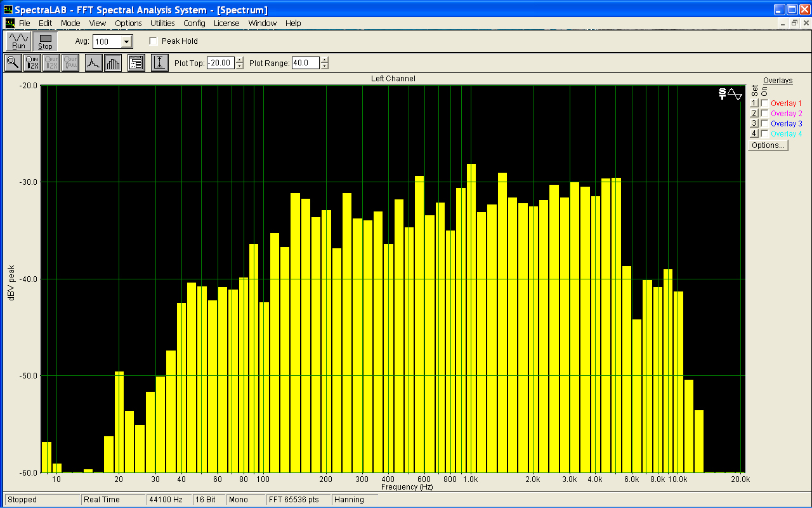Open the plot settings dialog icon
This screenshot has width=812, height=508.
click(136, 63)
